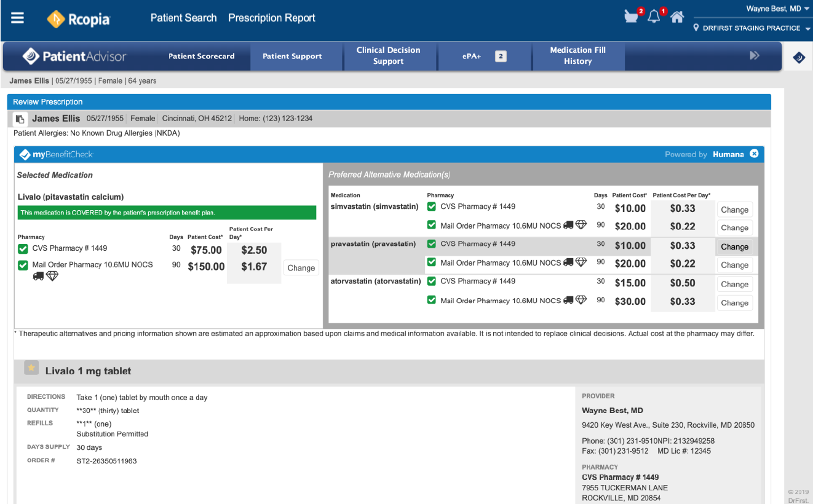Screen dimensions: 813x504
Task: Click provider name Wayne Best, MD in prescription
Action: 613,411
